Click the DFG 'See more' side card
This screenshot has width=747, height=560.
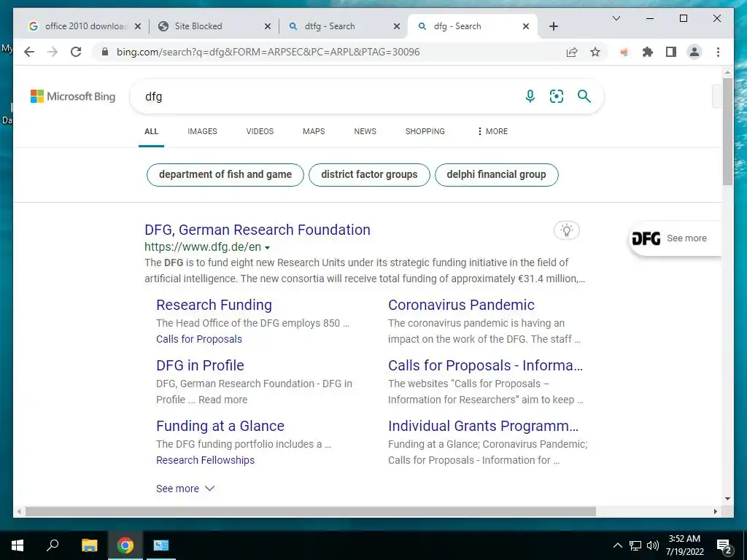tap(674, 238)
